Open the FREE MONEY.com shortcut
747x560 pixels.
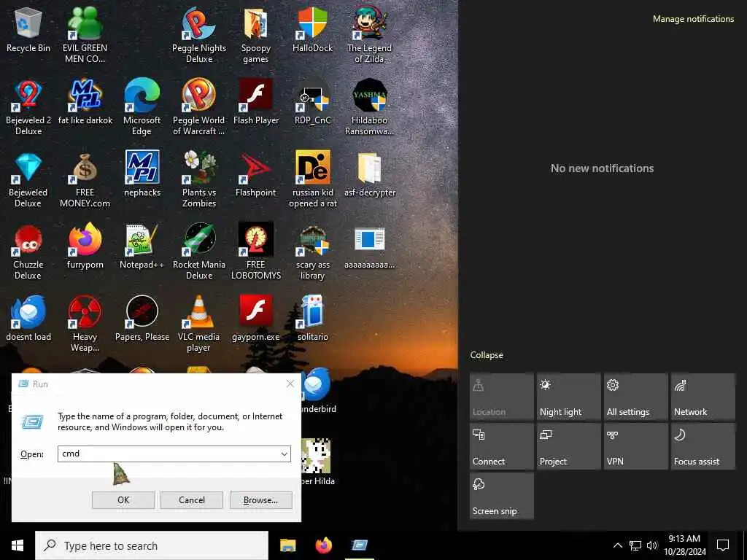(x=85, y=179)
